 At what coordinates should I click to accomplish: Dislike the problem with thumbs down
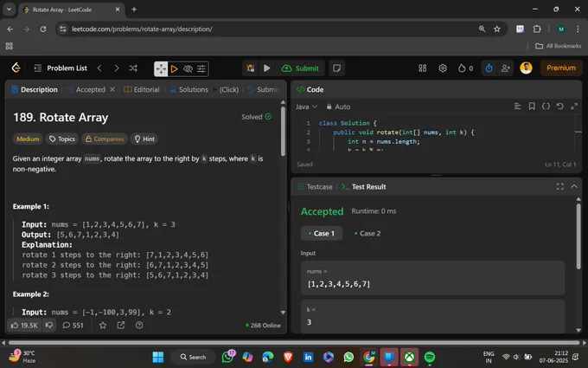[49, 326]
